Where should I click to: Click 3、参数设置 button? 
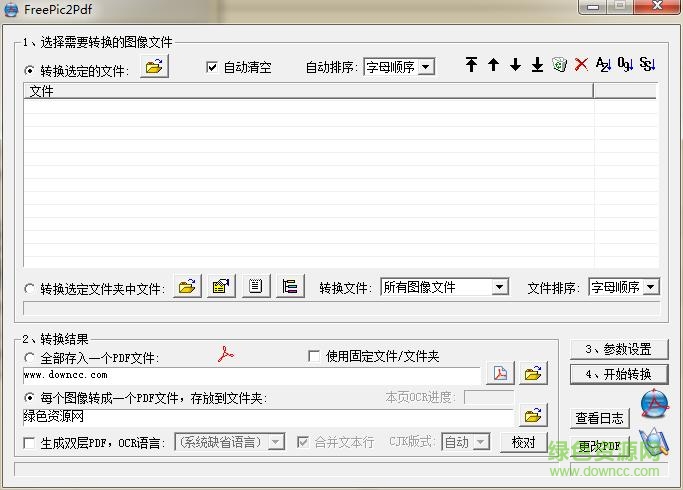point(619,349)
